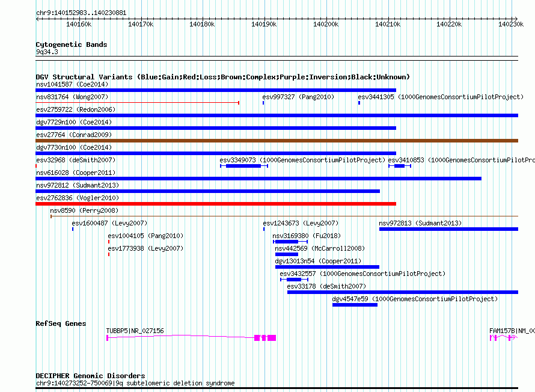Viewport: 535px width, 392px height.
Task: Click the 9q34.3 cytogenetic band label
Action: tap(47, 52)
